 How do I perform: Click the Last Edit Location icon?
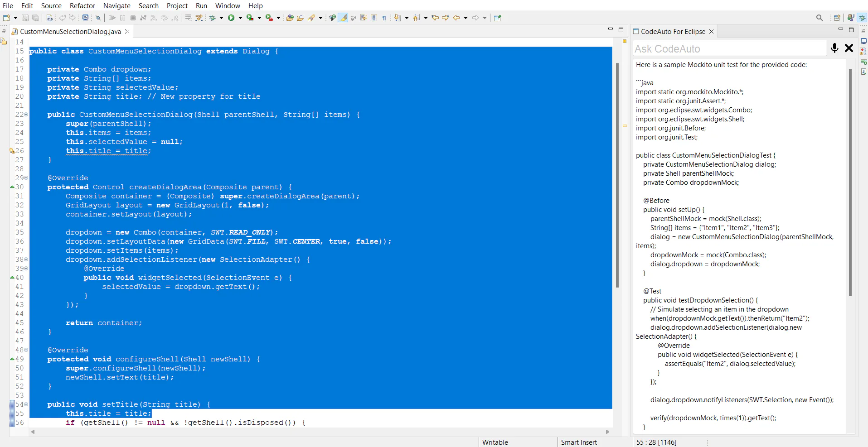[435, 18]
